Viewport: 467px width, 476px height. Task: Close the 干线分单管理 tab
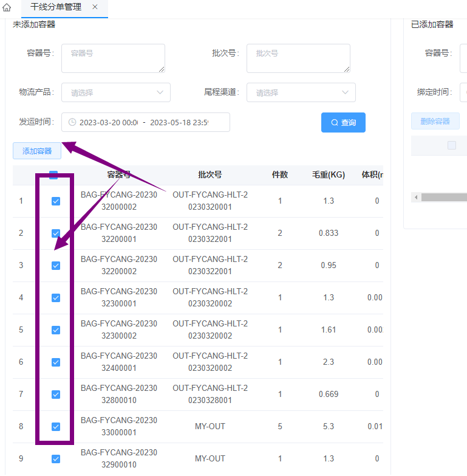click(x=95, y=7)
